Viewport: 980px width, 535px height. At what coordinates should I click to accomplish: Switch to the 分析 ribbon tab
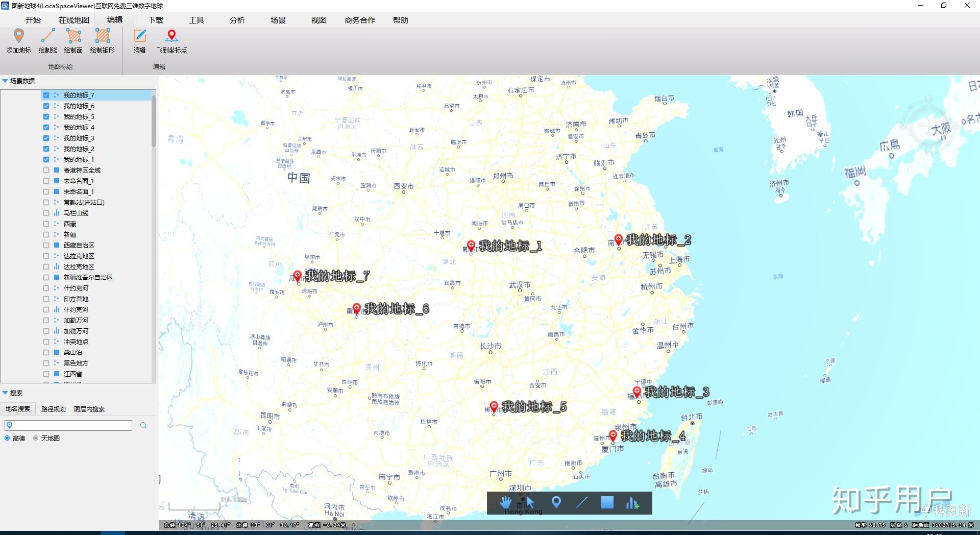(x=237, y=20)
